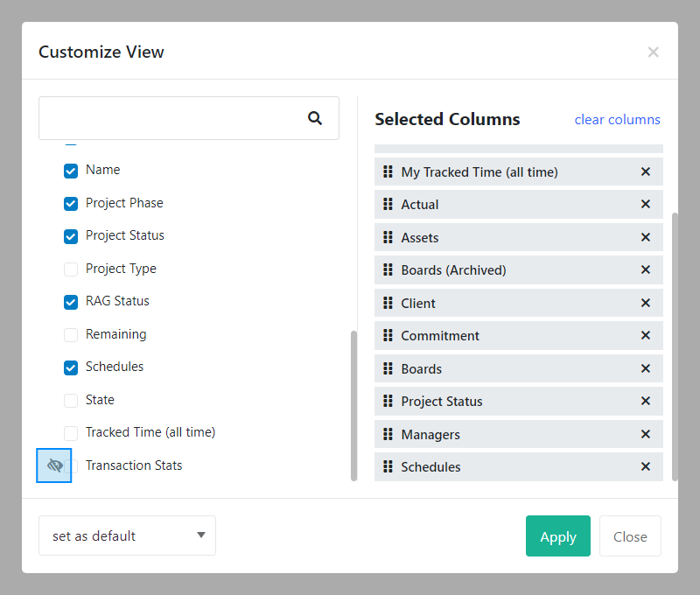Click the search magnifier icon
This screenshot has width=700, height=595.
[x=315, y=117]
